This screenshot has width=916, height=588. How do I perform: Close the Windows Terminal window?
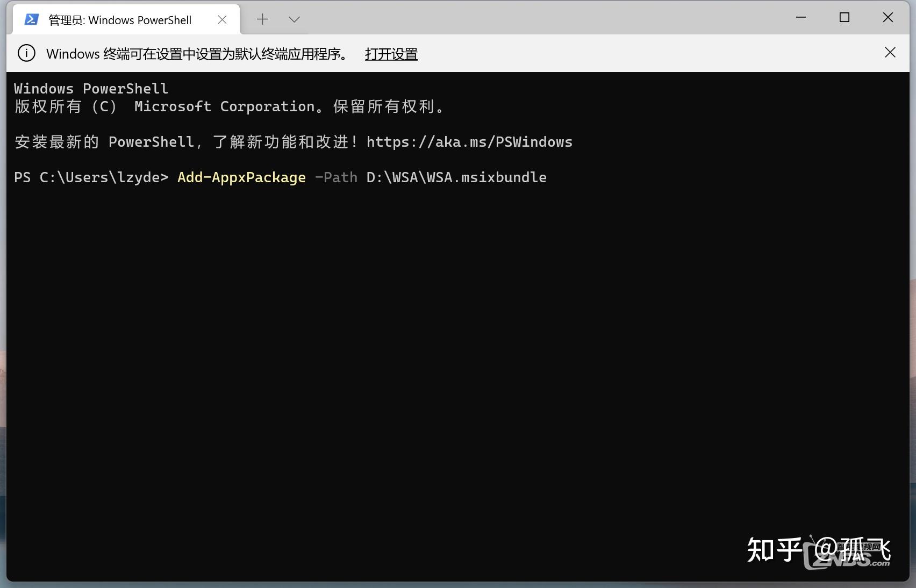click(x=888, y=17)
